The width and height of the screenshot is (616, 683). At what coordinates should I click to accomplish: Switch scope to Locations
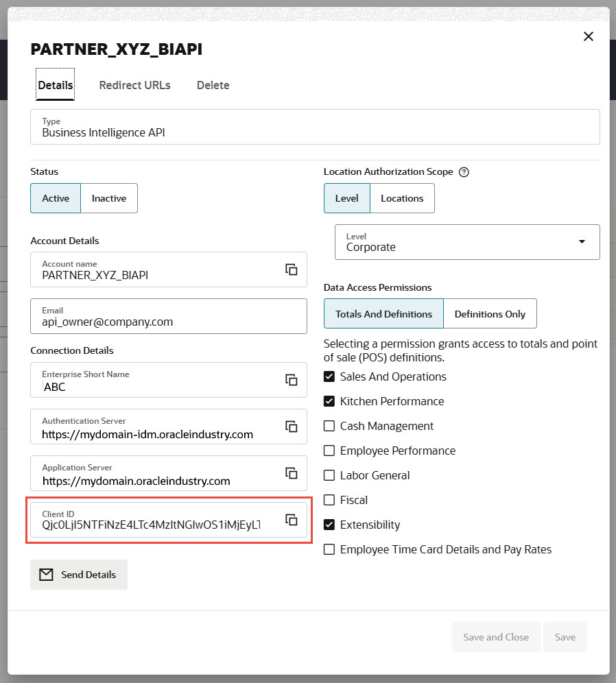pyautogui.click(x=402, y=198)
